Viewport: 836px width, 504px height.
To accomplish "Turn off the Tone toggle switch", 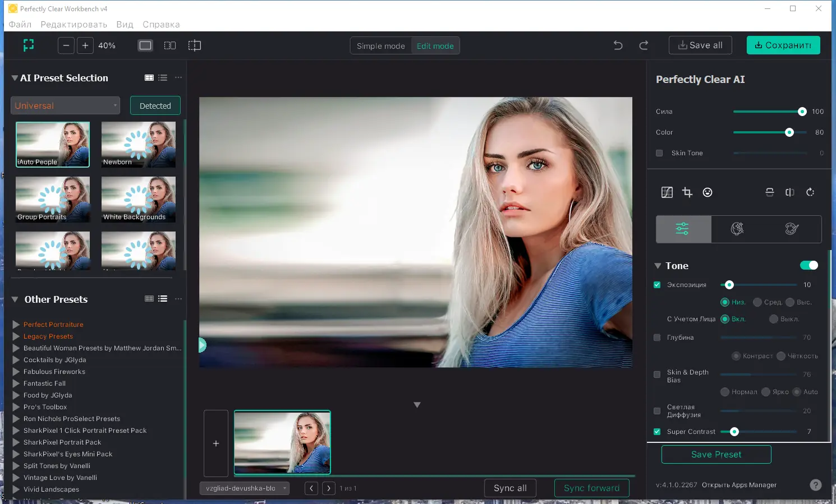I will coord(809,265).
